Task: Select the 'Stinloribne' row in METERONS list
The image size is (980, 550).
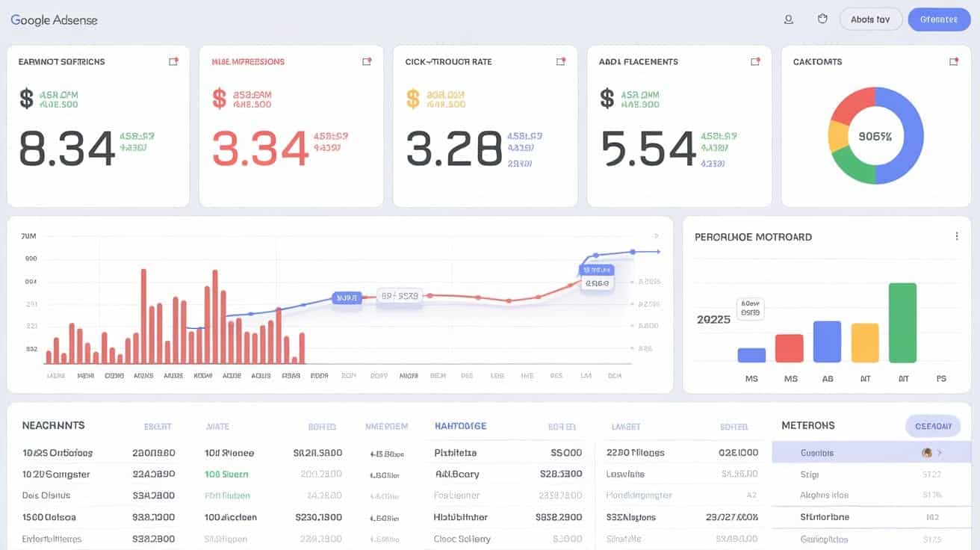Action: tap(871, 516)
